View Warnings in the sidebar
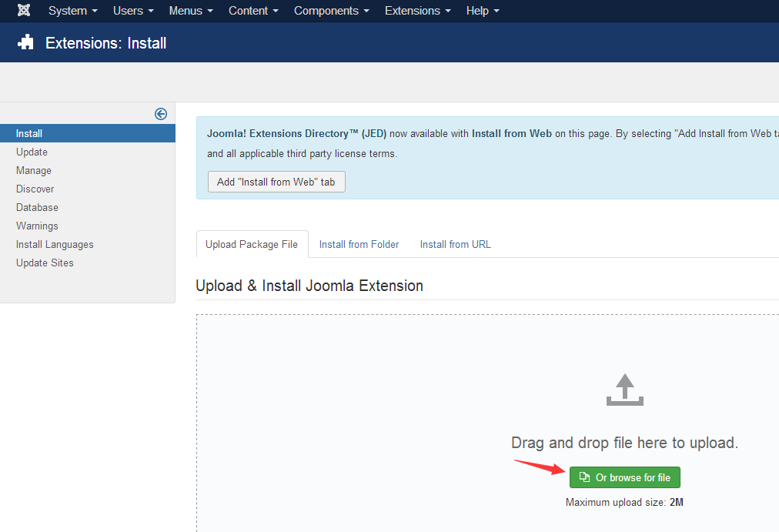The height and width of the screenshot is (532, 779). [37, 226]
